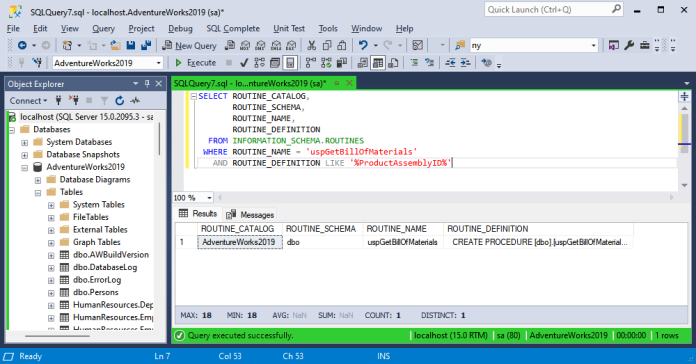The height and width of the screenshot is (364, 696).
Task: Select the dbo.Persons table
Action: pos(95,293)
